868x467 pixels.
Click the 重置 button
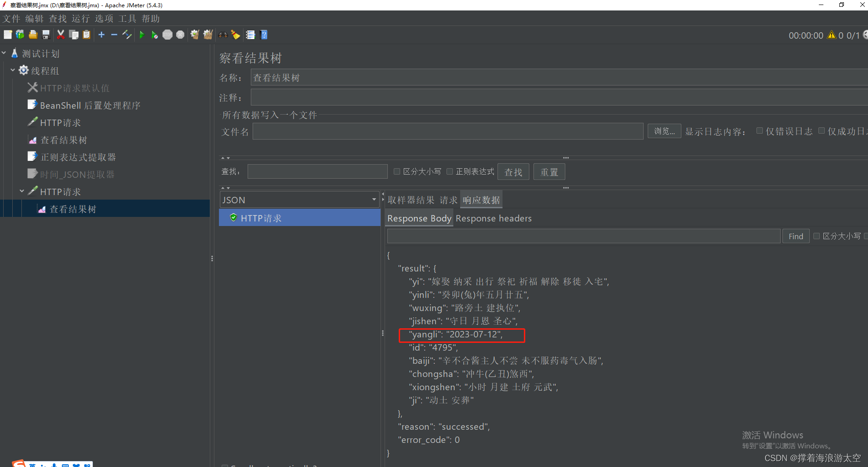pyautogui.click(x=549, y=172)
